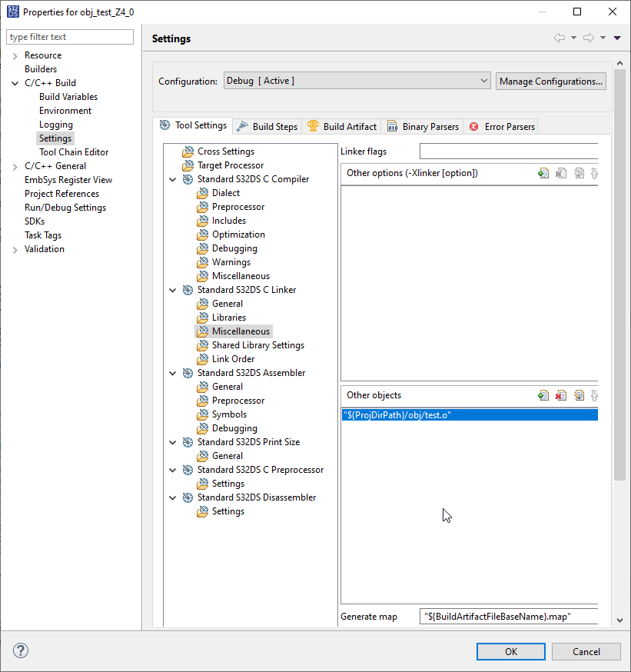Open the Environment page

tap(65, 111)
